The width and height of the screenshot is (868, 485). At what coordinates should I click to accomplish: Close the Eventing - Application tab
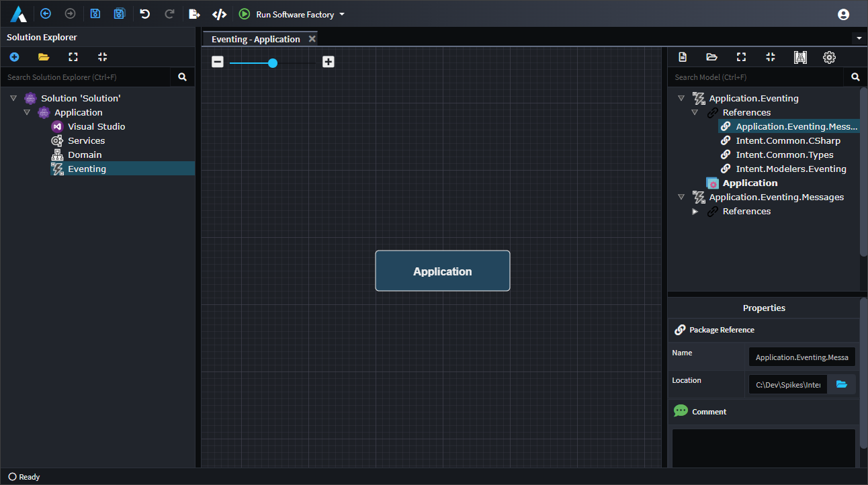(x=312, y=39)
